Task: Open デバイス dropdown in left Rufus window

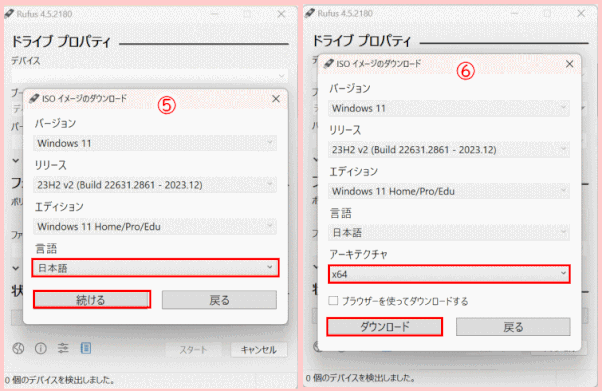Action: [149, 76]
